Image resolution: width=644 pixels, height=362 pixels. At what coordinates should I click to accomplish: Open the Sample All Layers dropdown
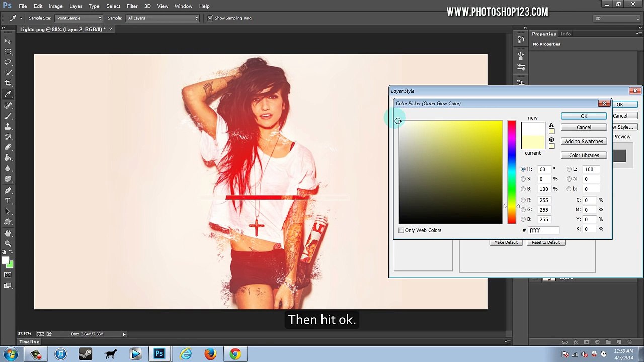coord(163,18)
